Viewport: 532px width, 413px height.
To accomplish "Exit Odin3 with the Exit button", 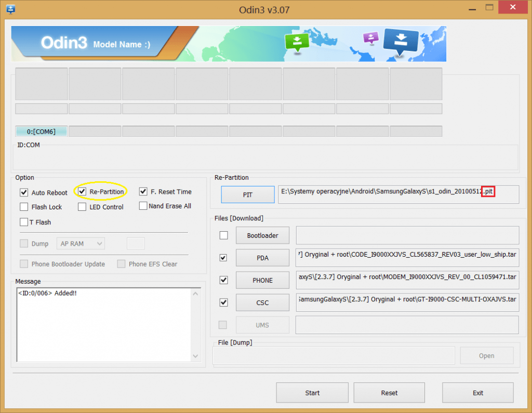I will [x=478, y=393].
